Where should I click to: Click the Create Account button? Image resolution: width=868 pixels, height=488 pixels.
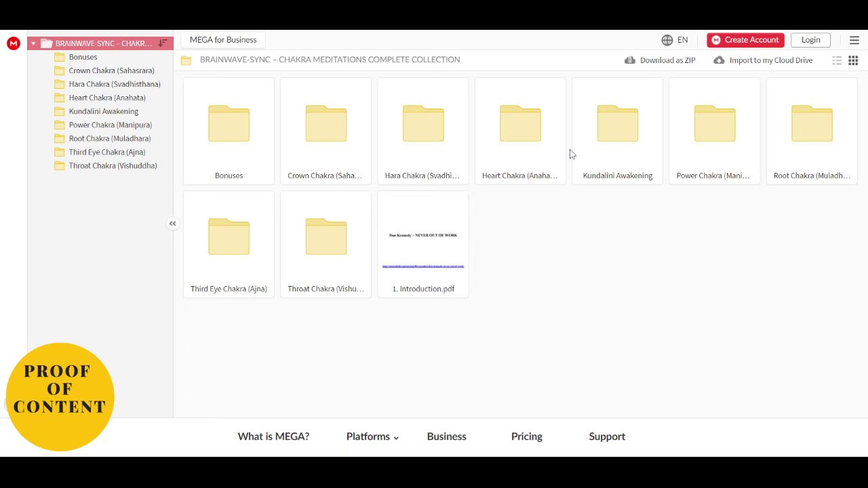tap(745, 40)
